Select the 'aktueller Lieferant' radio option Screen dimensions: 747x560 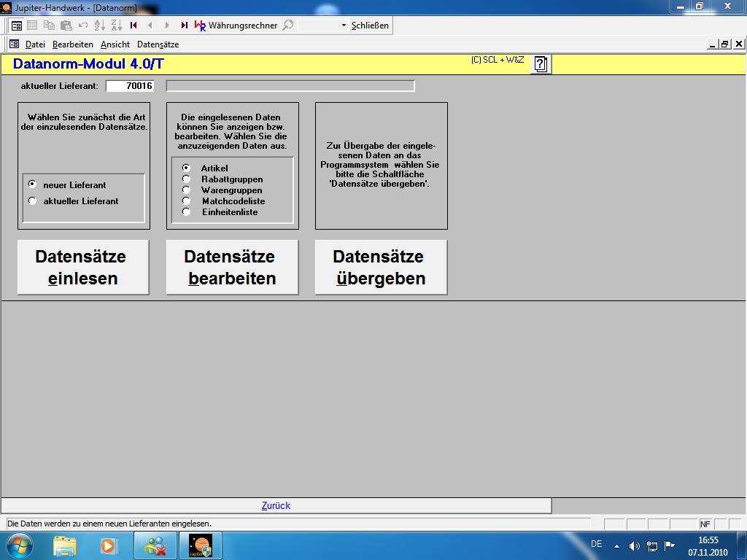pyautogui.click(x=32, y=201)
